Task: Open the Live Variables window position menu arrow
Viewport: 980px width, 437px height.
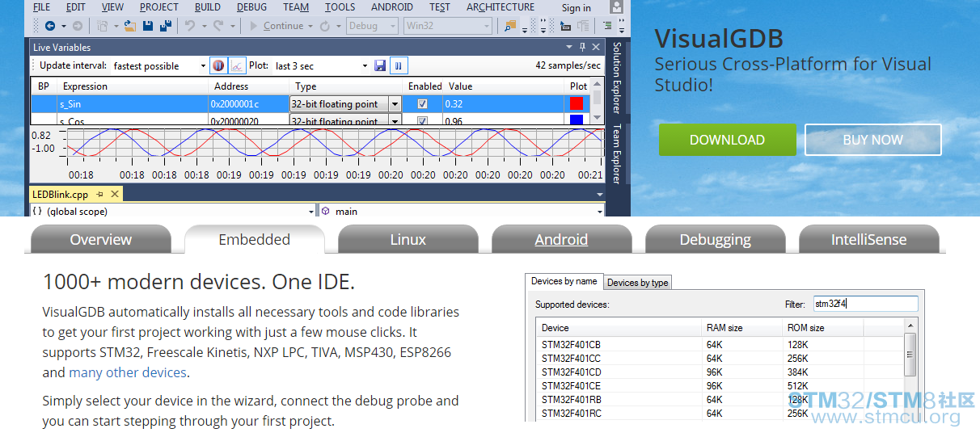Action: [569, 47]
